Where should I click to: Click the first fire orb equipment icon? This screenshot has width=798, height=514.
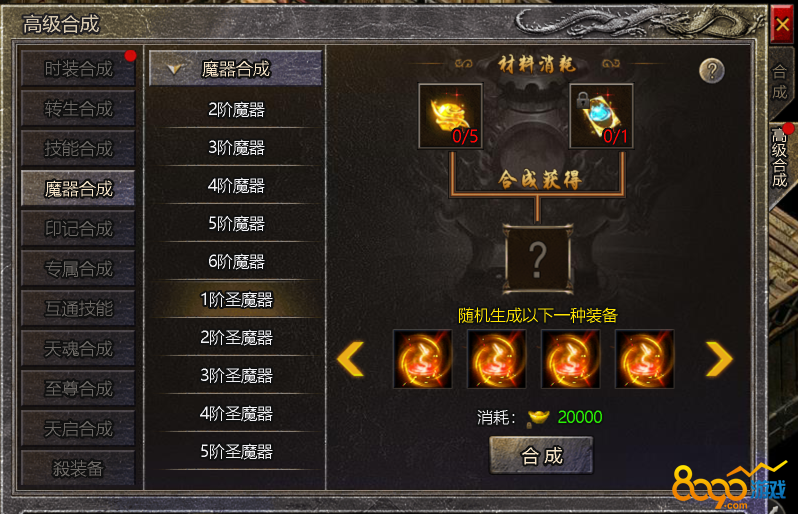422,359
